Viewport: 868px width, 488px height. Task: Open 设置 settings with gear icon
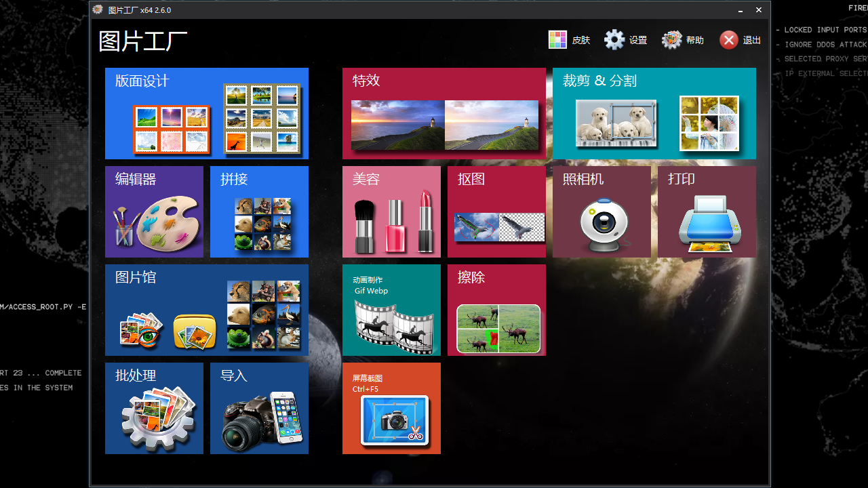[625, 40]
